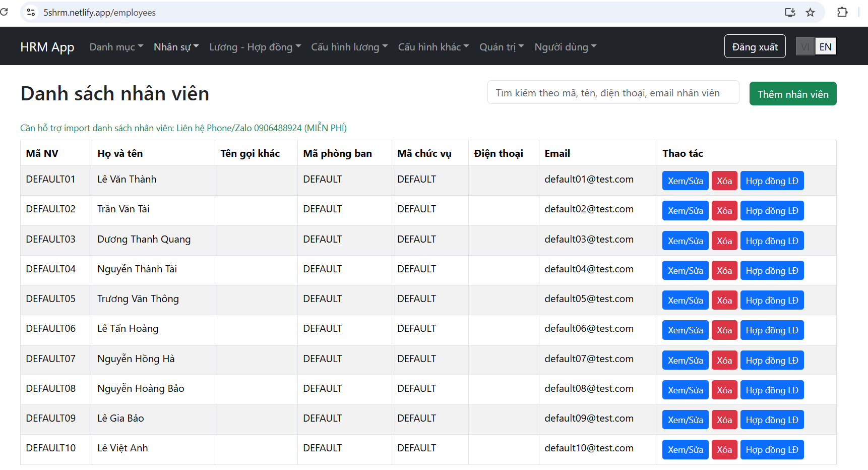868x470 pixels.
Task: Switch language to VI
Action: 805,47
